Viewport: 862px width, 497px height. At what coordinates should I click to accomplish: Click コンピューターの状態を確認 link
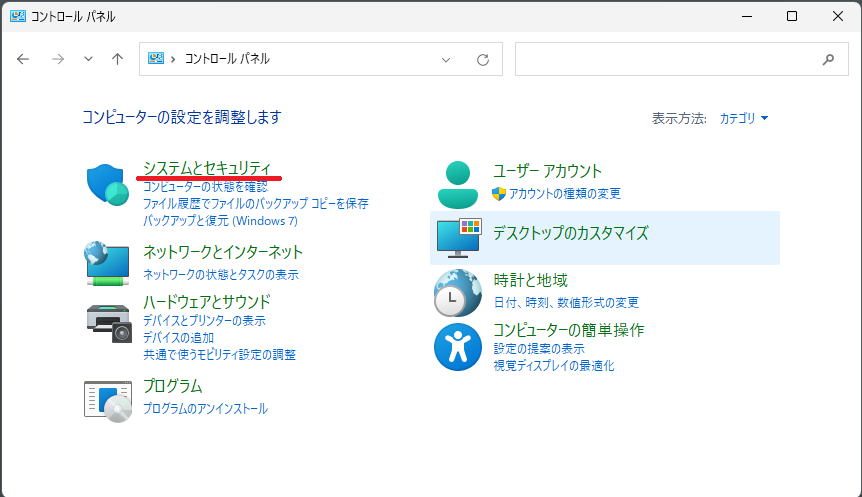coord(205,186)
